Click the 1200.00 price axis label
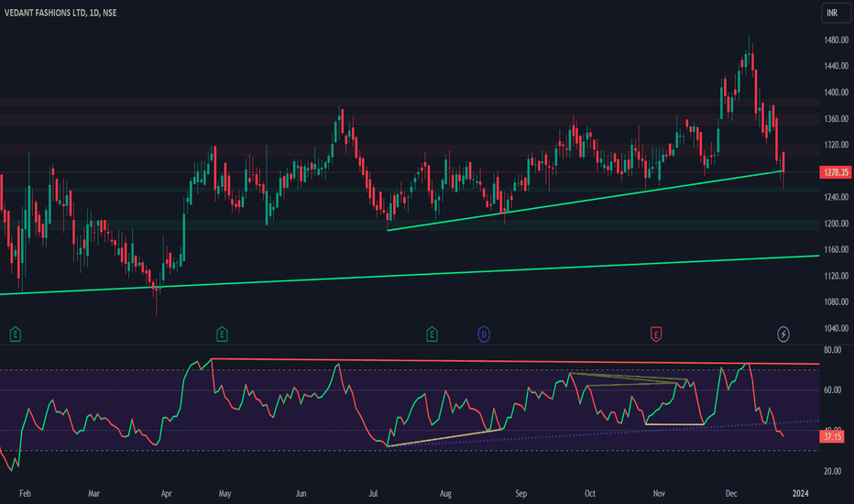The image size is (854, 504). pyautogui.click(x=836, y=224)
